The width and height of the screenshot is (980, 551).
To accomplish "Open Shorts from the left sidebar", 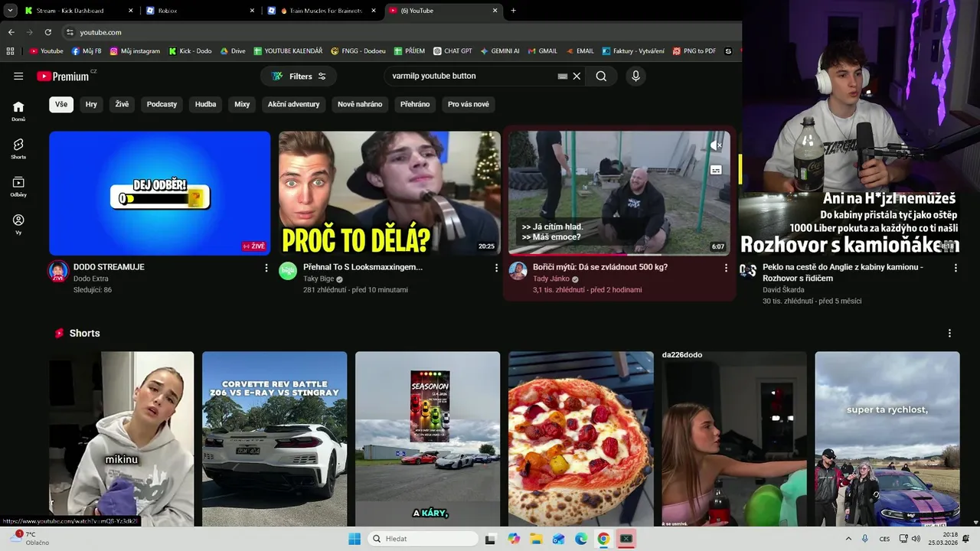I will click(18, 148).
